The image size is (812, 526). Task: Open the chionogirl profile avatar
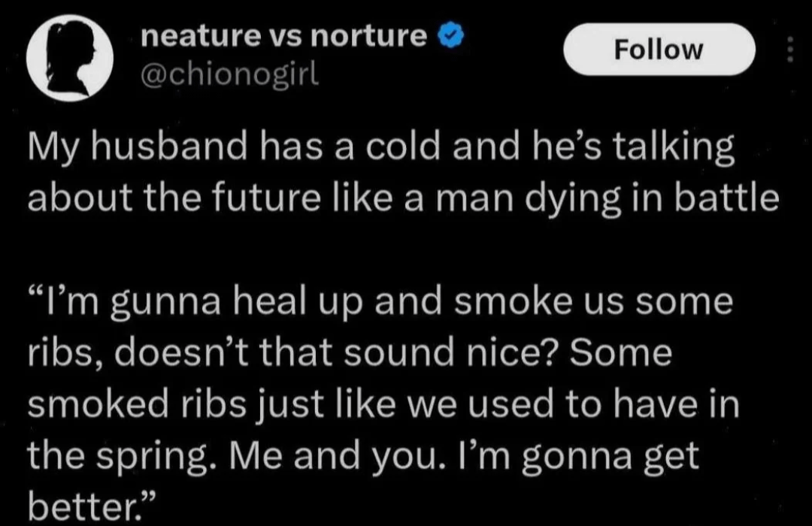click(x=69, y=59)
